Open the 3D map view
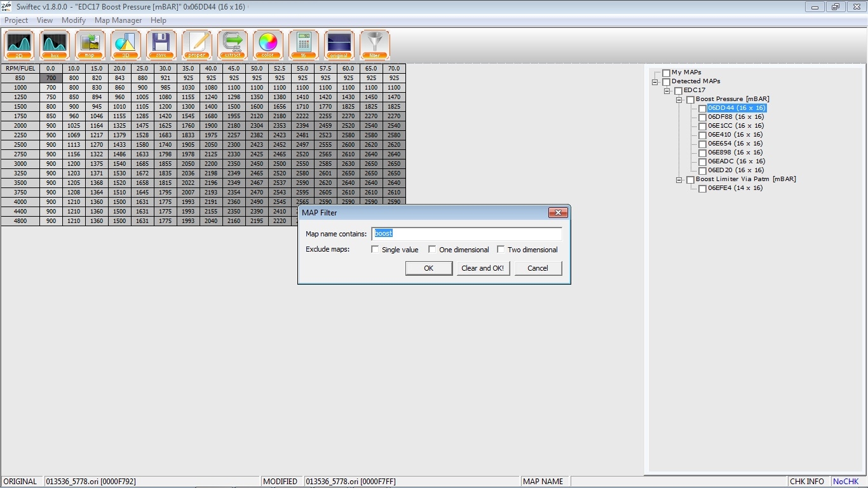 (125, 44)
